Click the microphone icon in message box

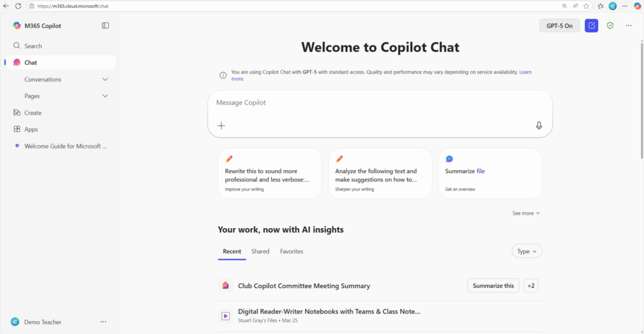click(539, 126)
